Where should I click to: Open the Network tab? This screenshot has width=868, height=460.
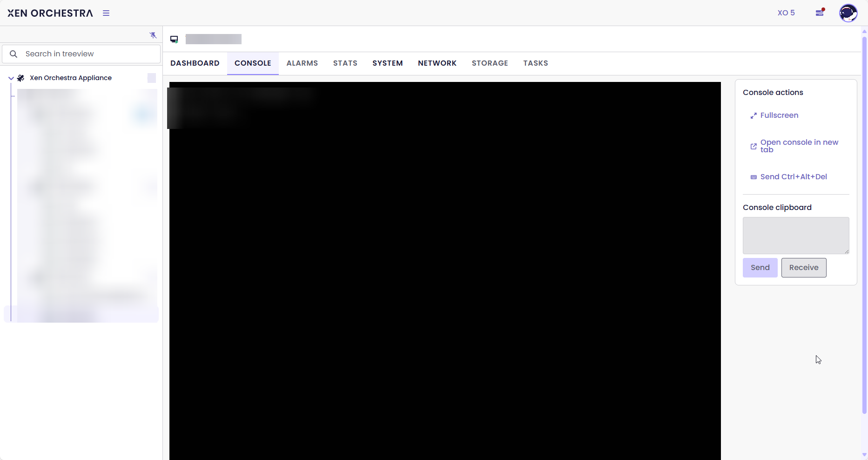[437, 63]
